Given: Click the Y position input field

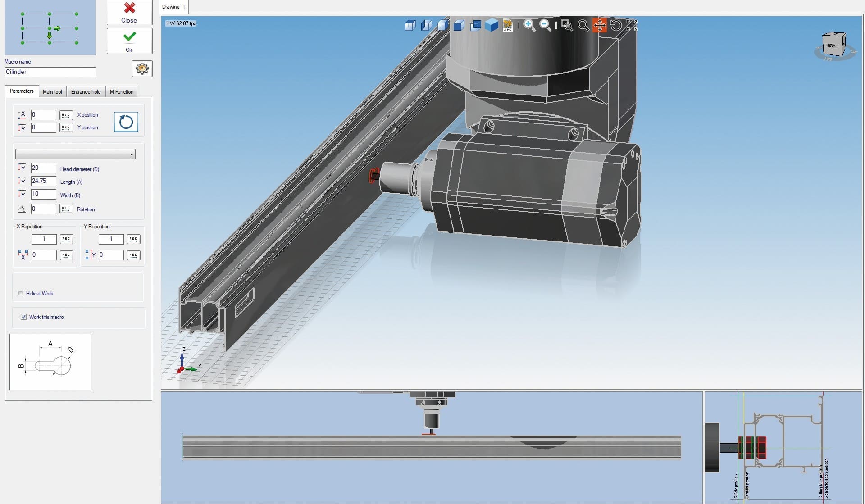Looking at the screenshot, I should [43, 127].
